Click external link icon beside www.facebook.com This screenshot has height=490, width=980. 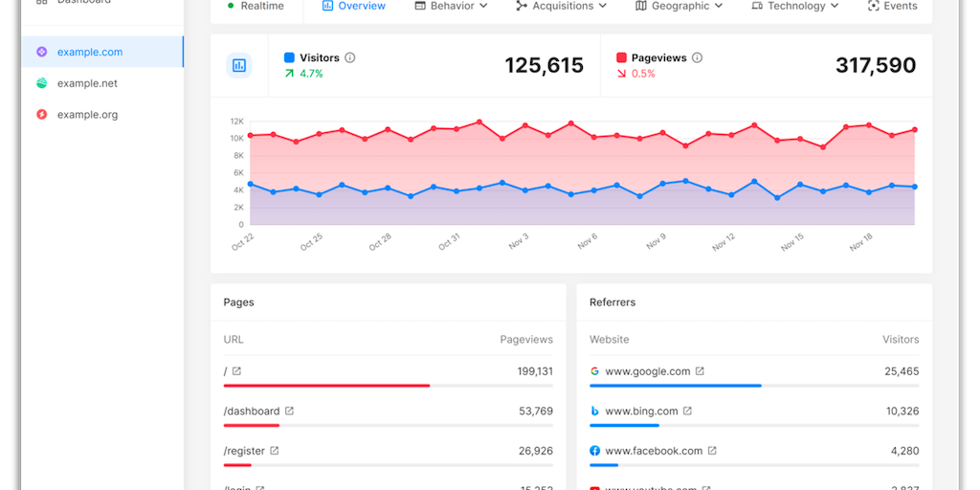click(712, 450)
